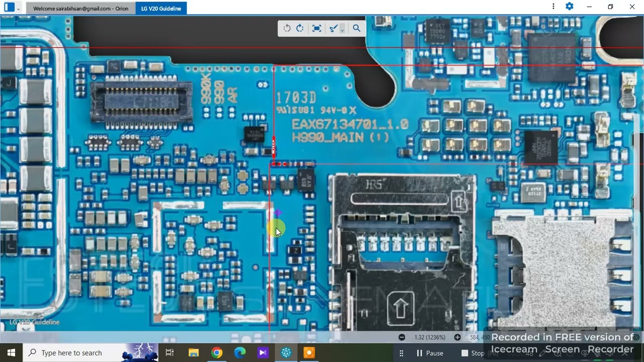
Task: Switch to the Welcome Orion tab
Action: click(x=80, y=9)
